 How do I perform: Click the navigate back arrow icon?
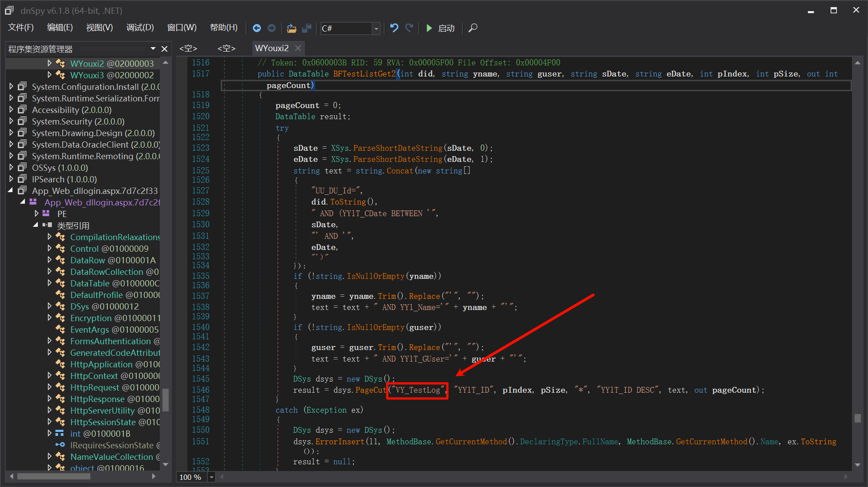(x=257, y=28)
